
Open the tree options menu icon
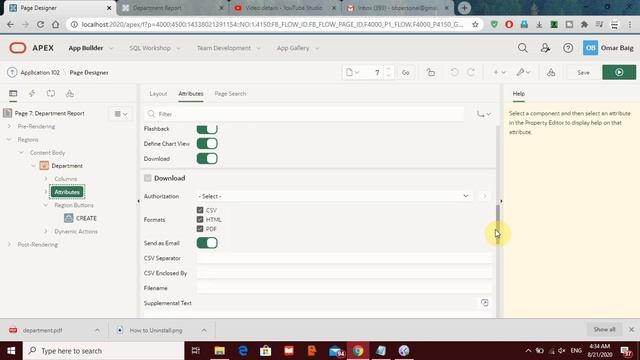[121, 114]
